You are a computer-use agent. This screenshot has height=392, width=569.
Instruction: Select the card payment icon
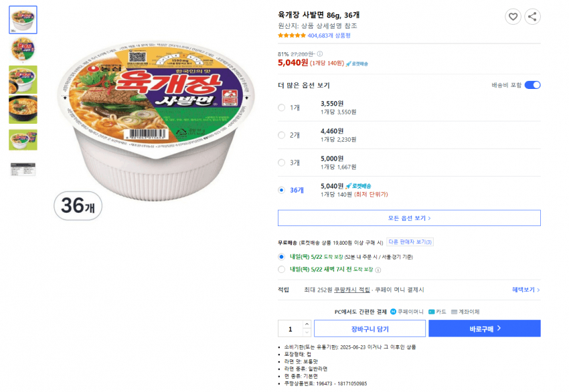click(432, 310)
